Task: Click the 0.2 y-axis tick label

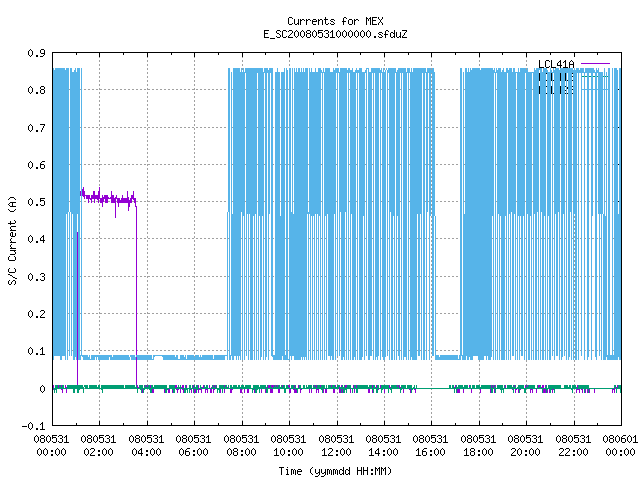Action: point(36,314)
